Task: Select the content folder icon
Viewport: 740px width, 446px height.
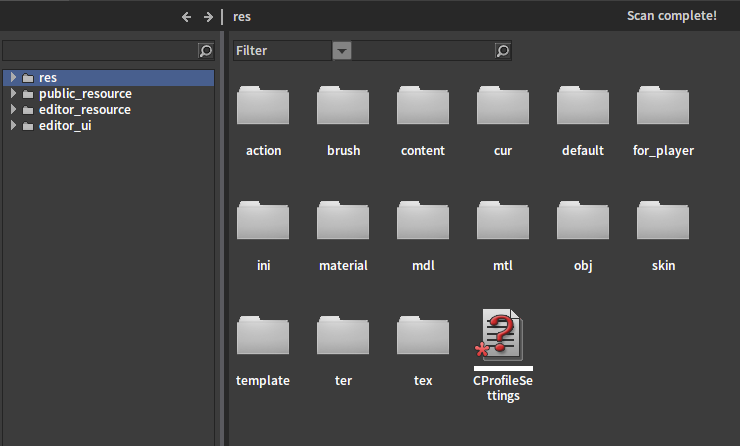Action: (423, 105)
